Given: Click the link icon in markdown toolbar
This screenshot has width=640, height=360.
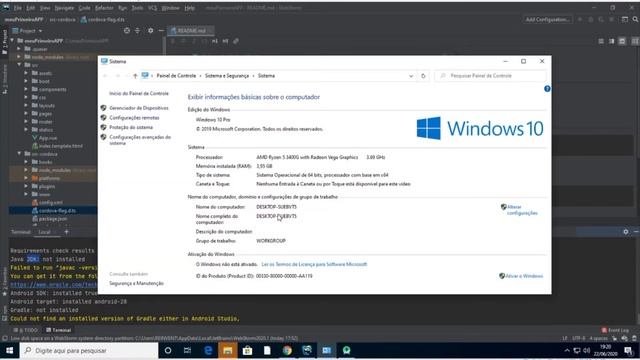Looking at the screenshot, I should point(236,41).
